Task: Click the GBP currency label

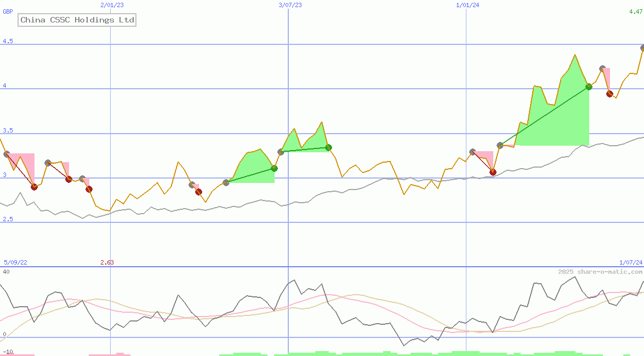Action: point(8,12)
